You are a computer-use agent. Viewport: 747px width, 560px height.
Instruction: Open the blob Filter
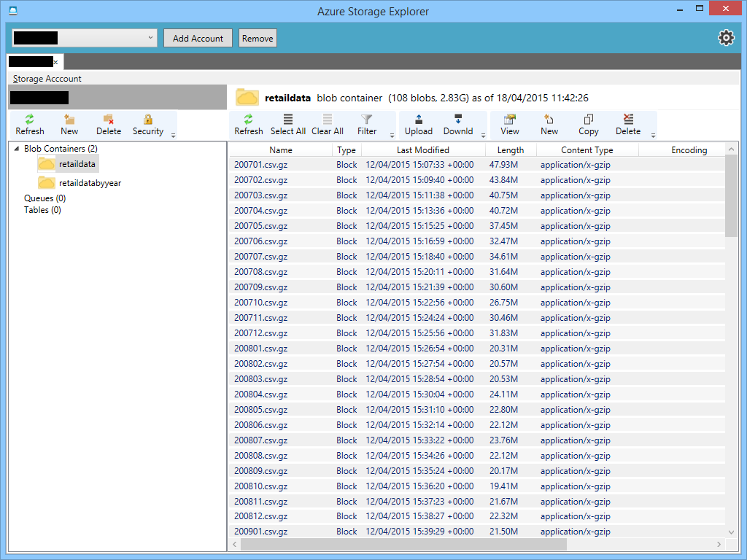tap(367, 125)
